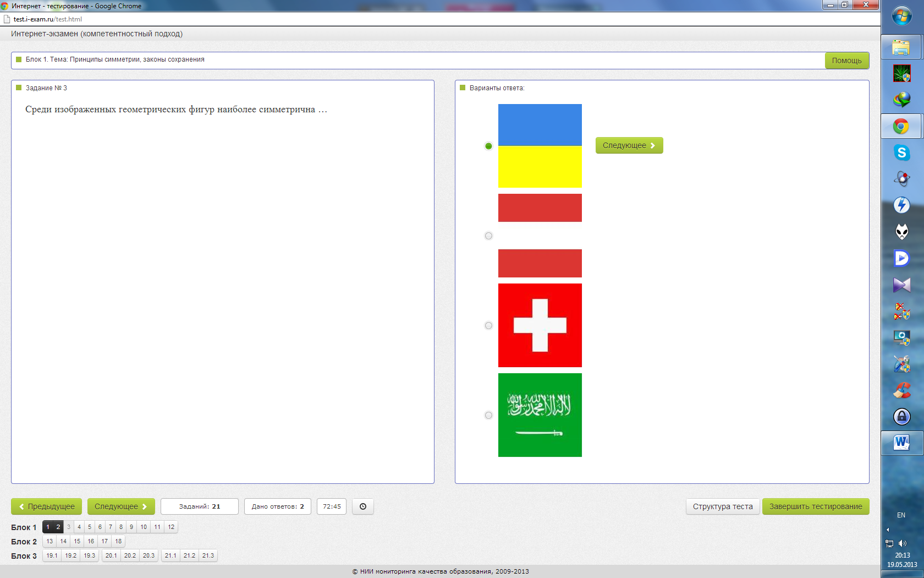
Task: Click the Google Chrome taskbar icon
Action: tap(901, 127)
